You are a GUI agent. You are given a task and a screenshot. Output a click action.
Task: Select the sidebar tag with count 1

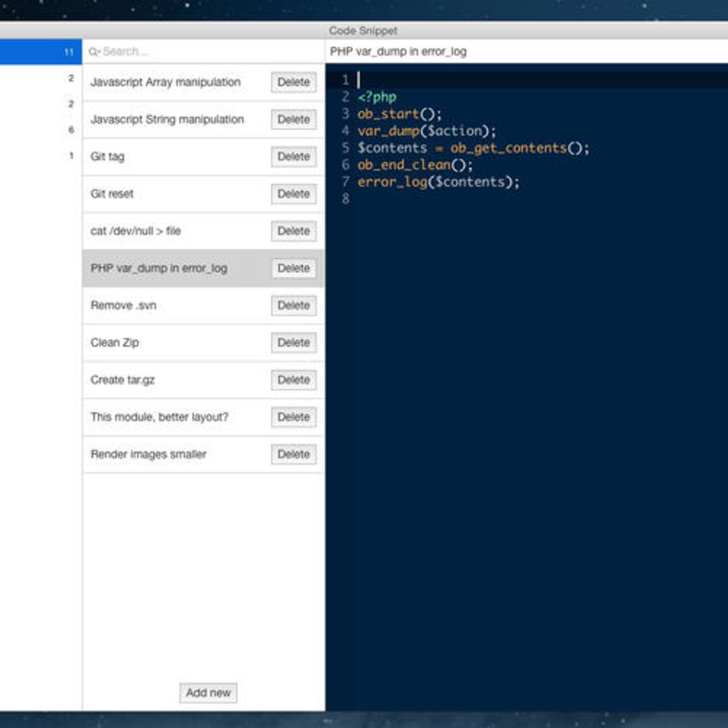tap(71, 156)
